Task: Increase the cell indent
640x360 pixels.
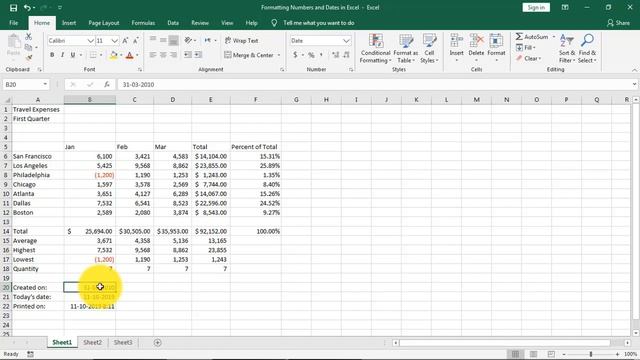Action: point(198,55)
